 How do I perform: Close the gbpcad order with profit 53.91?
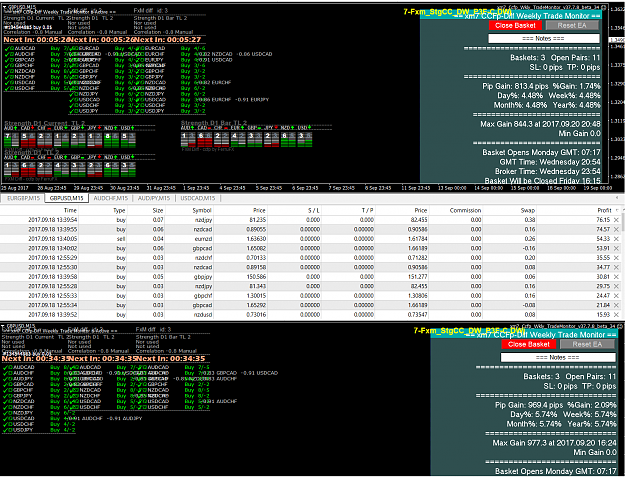point(616,248)
